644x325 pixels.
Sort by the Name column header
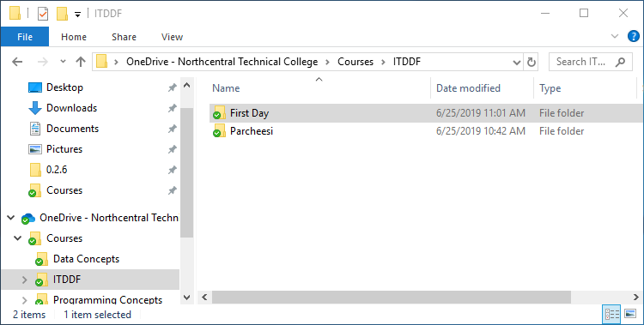pos(226,88)
